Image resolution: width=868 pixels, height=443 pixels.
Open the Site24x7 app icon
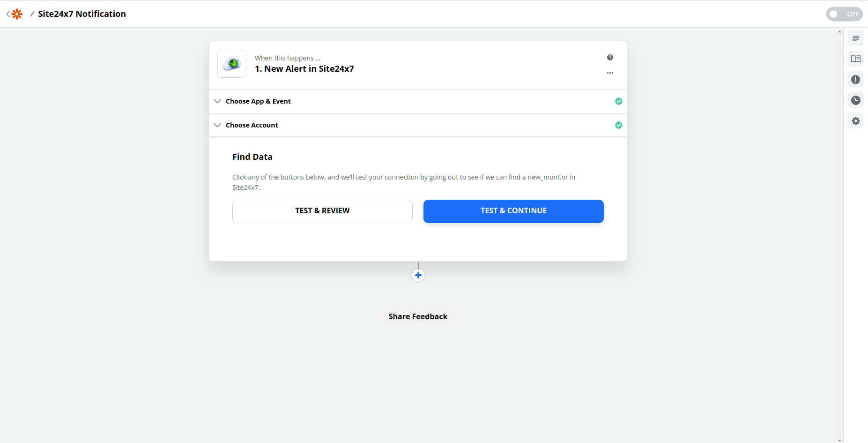[232, 64]
